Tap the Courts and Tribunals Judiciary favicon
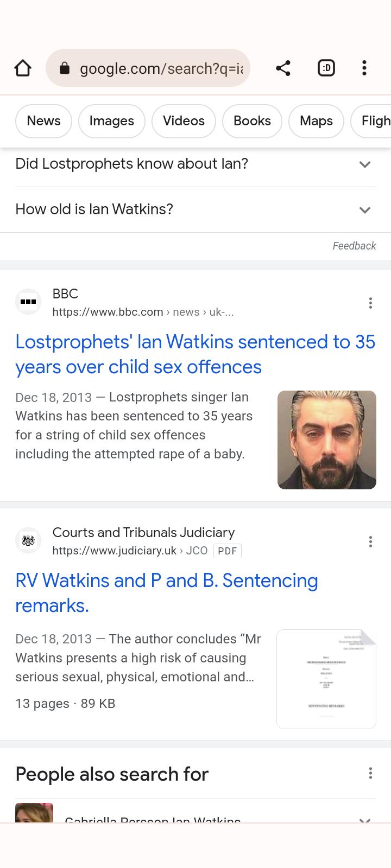The width and height of the screenshot is (391, 868). coord(28,540)
